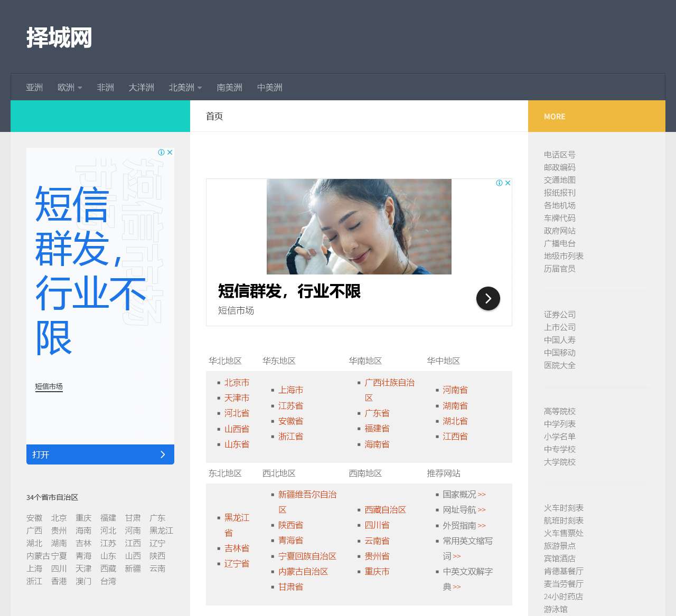Open the 上海市 link

point(290,390)
